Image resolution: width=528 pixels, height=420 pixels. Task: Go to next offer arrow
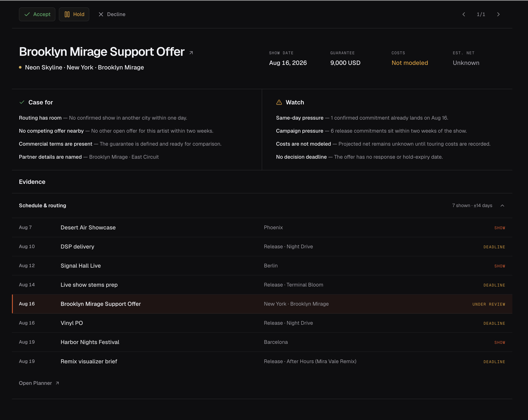498,15
